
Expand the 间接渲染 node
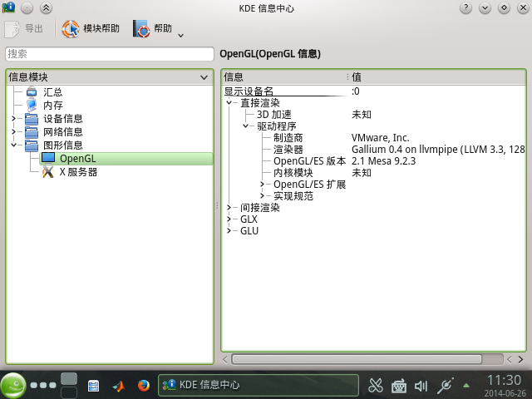[229, 207]
